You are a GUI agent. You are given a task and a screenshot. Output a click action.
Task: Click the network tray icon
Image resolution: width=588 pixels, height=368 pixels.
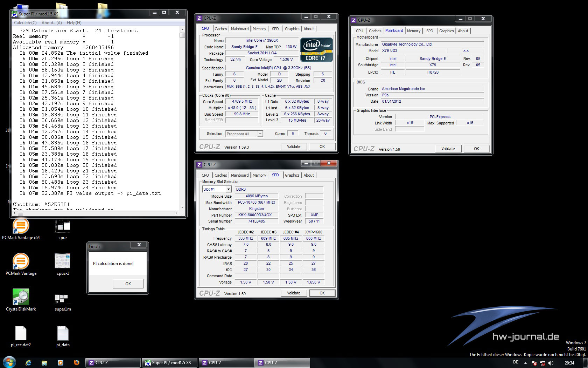[543, 363]
